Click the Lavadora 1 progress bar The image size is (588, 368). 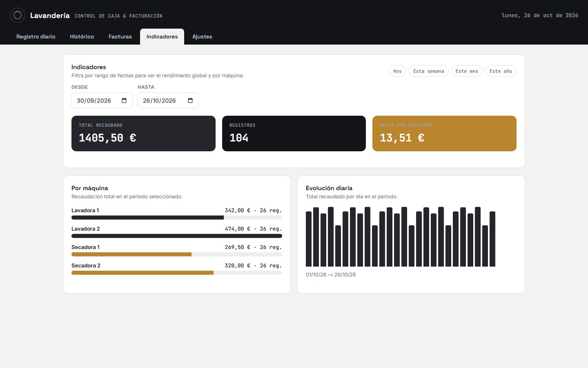[177, 218]
